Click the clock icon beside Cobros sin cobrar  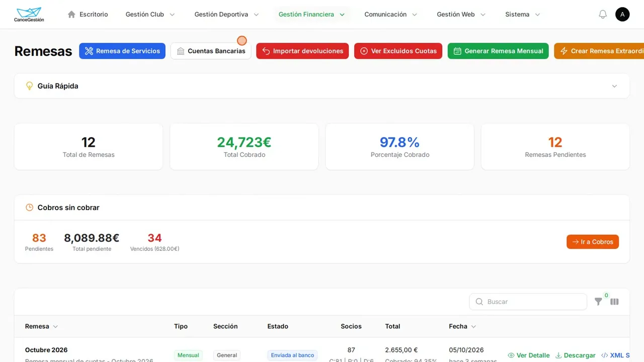[29, 208]
